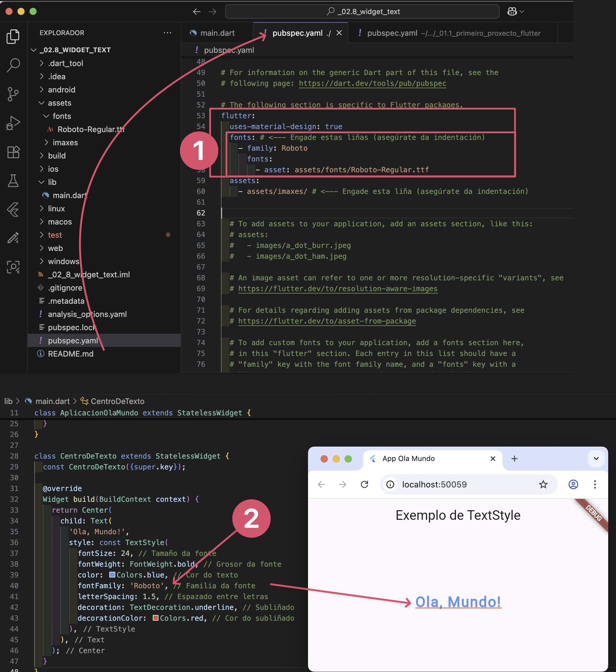Open the Extensions view icon
The height and width of the screenshot is (672, 616).
[13, 152]
